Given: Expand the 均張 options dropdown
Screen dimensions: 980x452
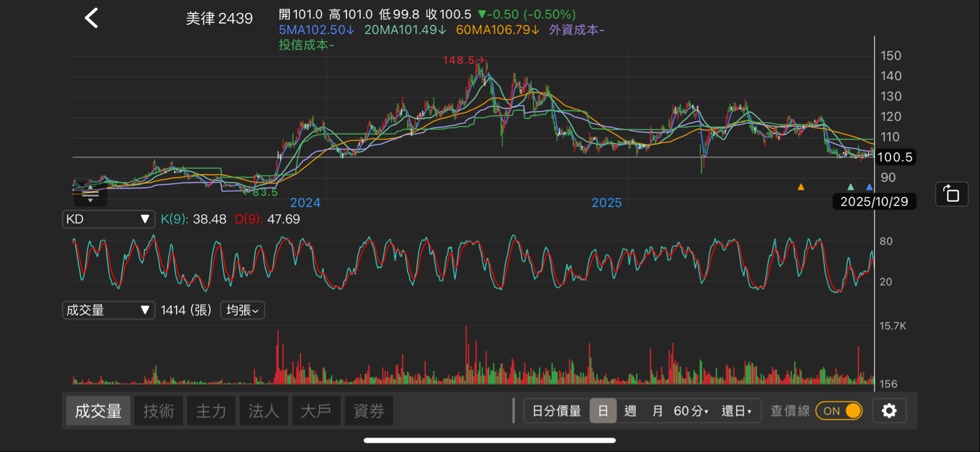Looking at the screenshot, I should click(x=243, y=310).
